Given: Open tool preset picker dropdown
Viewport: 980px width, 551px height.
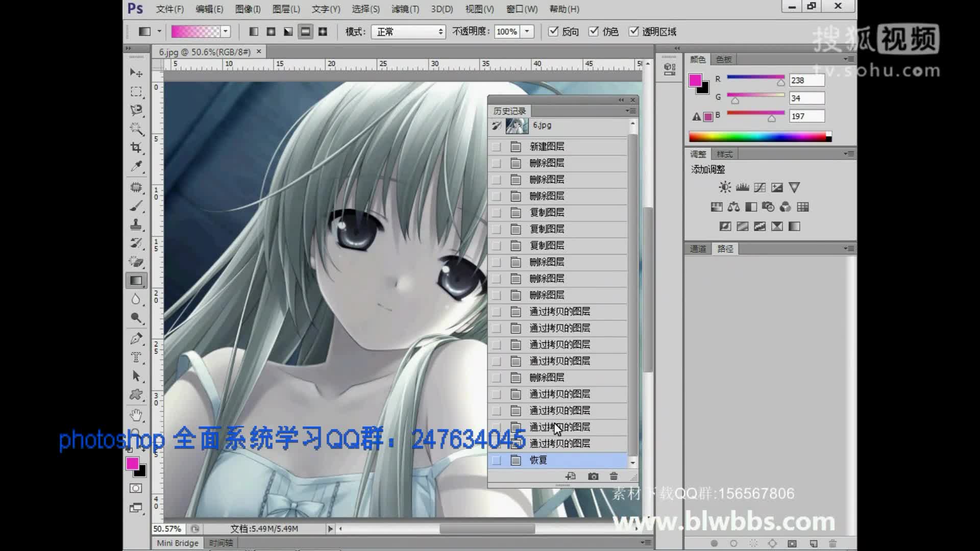Looking at the screenshot, I should [159, 32].
